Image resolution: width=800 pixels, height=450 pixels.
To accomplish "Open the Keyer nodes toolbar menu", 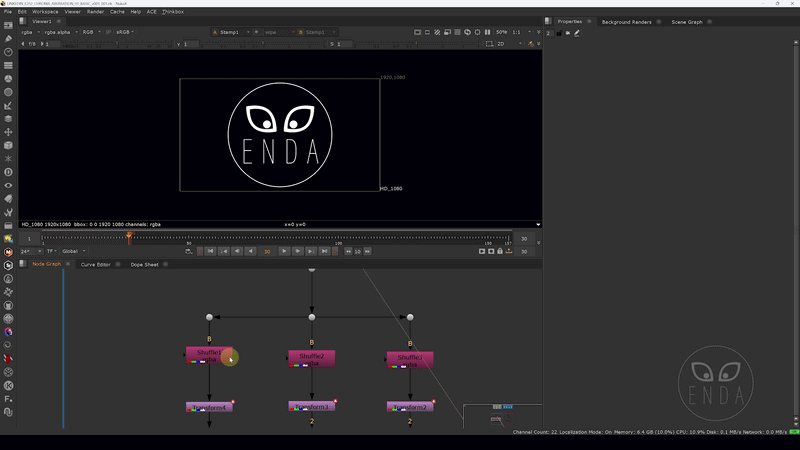I will 8,106.
